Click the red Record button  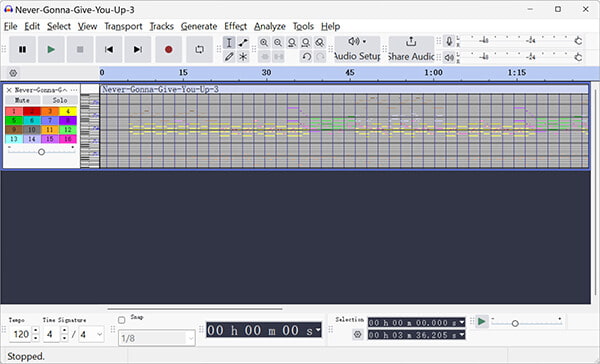pyautogui.click(x=168, y=49)
